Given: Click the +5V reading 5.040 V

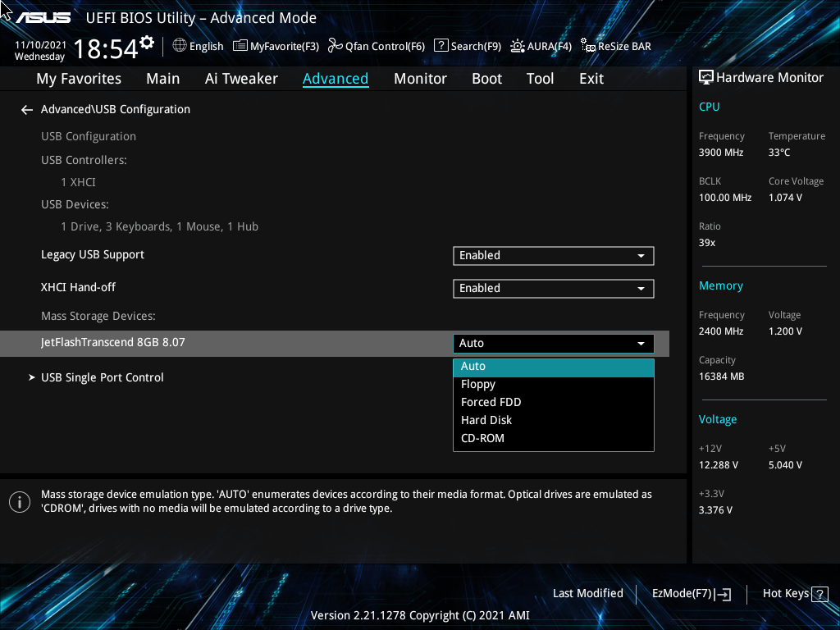Looking at the screenshot, I should tap(785, 465).
